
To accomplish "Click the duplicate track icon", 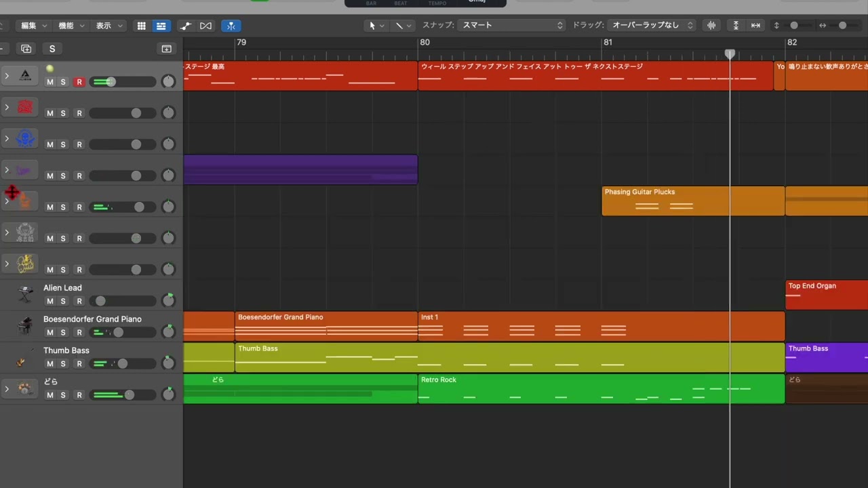I will [26, 49].
